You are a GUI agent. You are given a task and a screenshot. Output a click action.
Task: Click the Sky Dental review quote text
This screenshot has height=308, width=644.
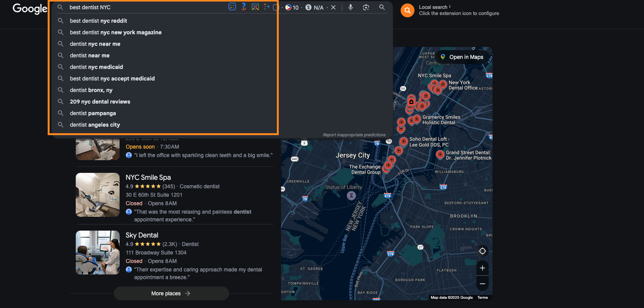click(198, 273)
